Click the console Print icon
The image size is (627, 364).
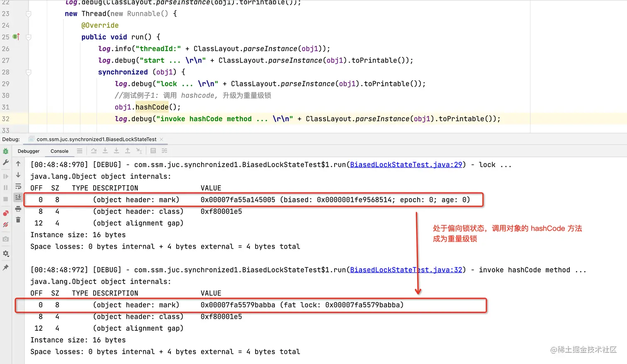click(x=18, y=209)
